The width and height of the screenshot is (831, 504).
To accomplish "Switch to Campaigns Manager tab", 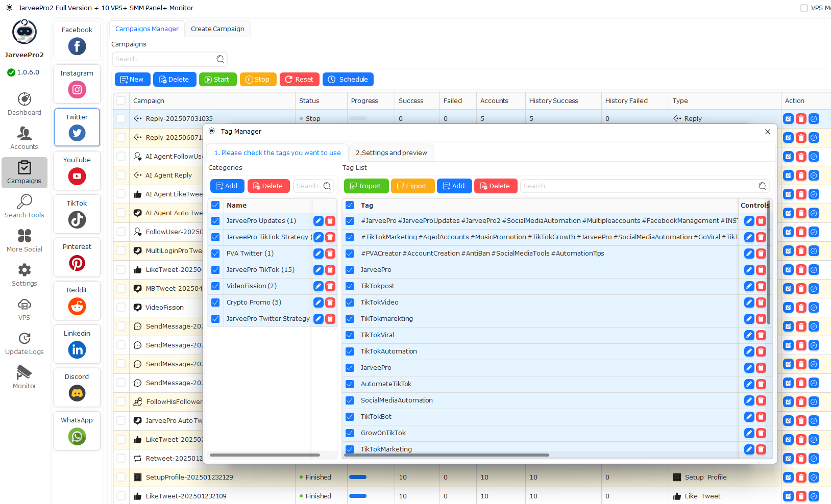I will pyautogui.click(x=147, y=29).
